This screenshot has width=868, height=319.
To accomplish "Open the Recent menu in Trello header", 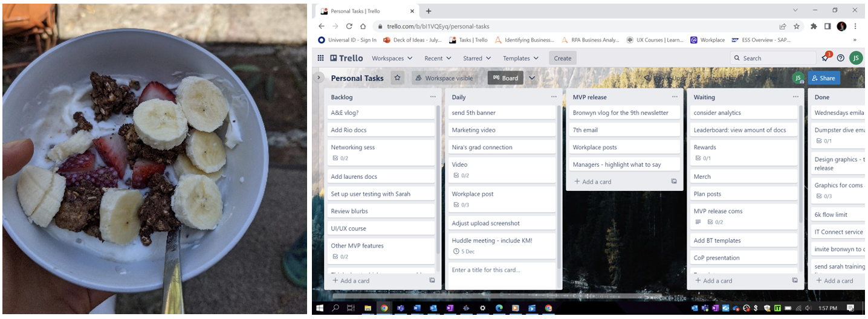I will click(438, 58).
